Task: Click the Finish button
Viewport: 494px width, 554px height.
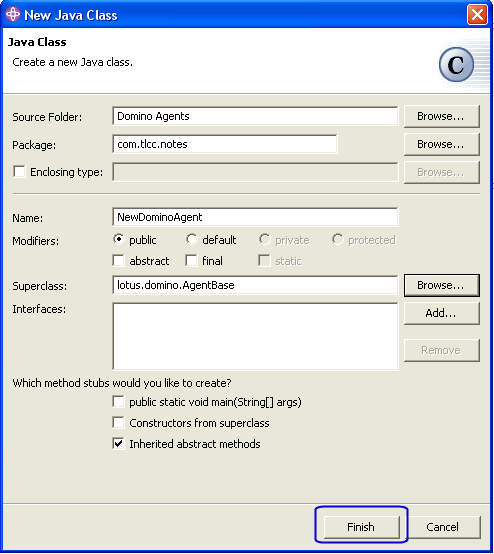Action: 361,527
